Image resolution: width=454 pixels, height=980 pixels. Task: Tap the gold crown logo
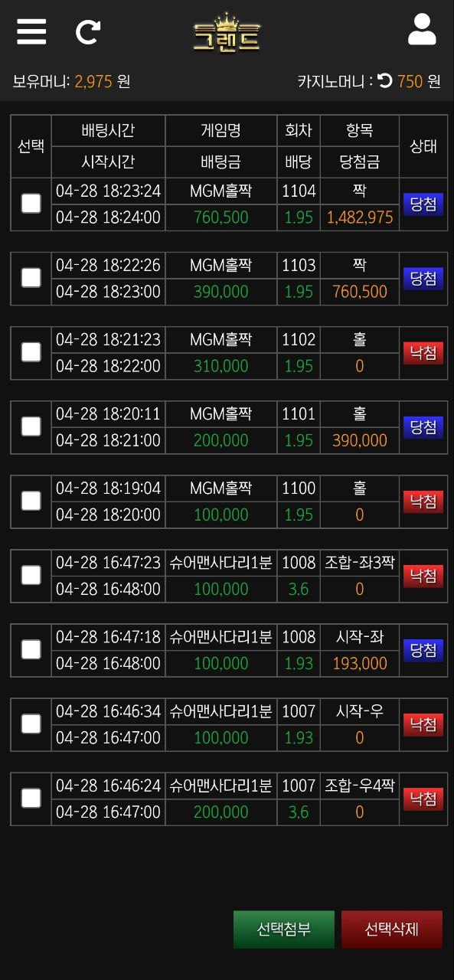pos(227,33)
